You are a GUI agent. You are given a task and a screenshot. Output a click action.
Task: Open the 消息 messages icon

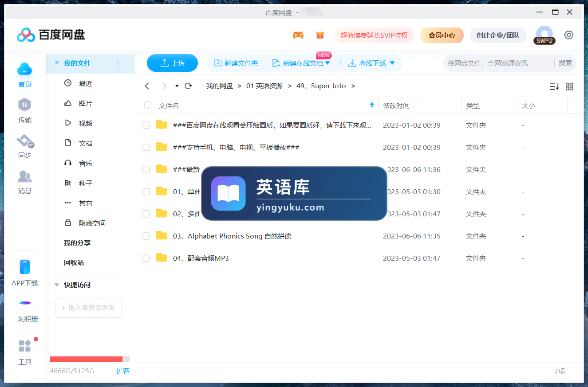[x=25, y=177]
